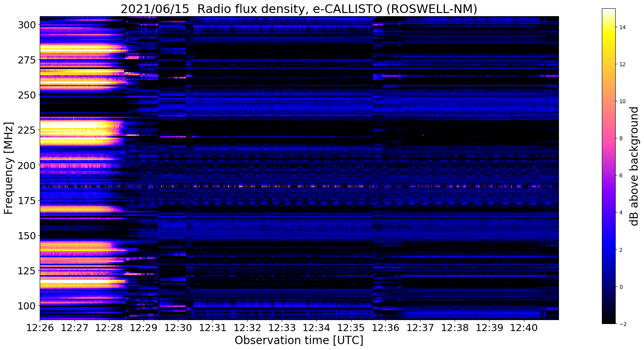Viewport: 644px width, 350px height.
Task: Click the 'dB above background' colorbar label
Action: (634, 166)
